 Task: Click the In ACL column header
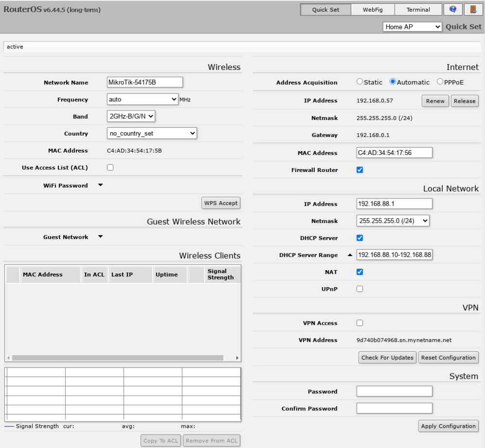95,274
